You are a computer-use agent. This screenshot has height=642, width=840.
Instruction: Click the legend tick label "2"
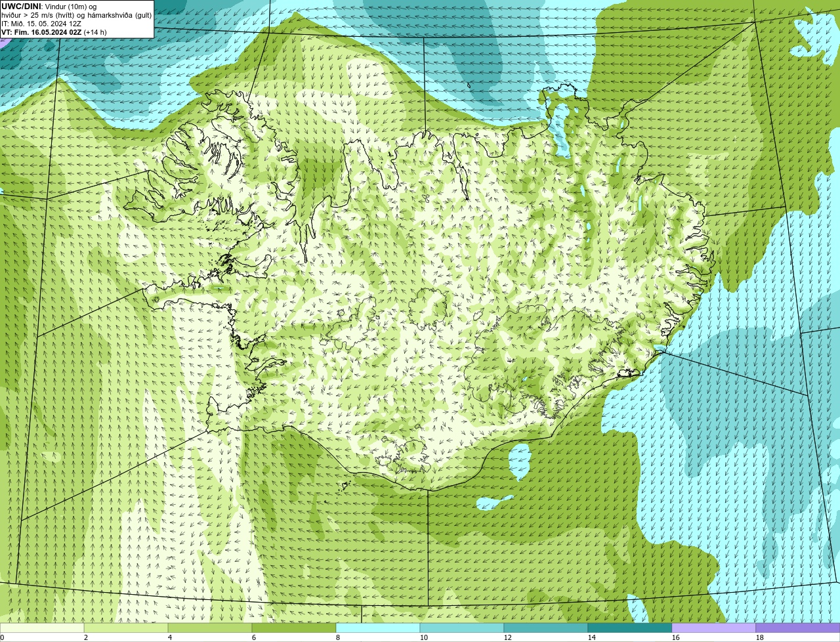click(86, 637)
